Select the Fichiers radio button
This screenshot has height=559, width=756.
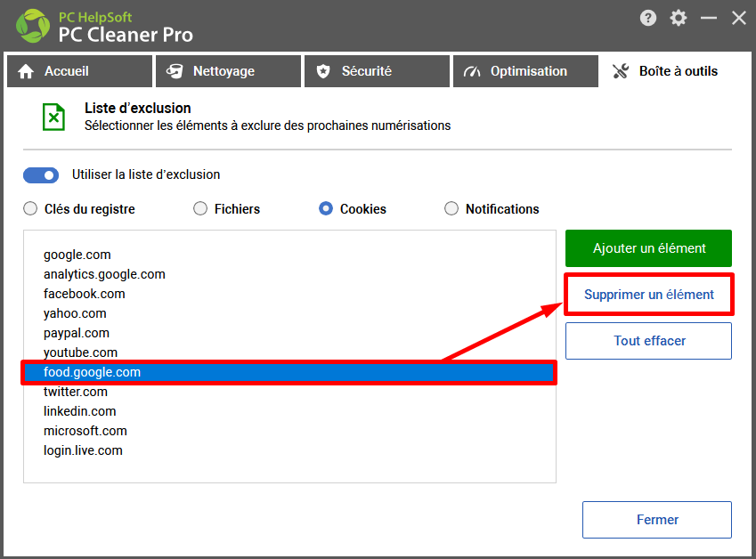[200, 208]
